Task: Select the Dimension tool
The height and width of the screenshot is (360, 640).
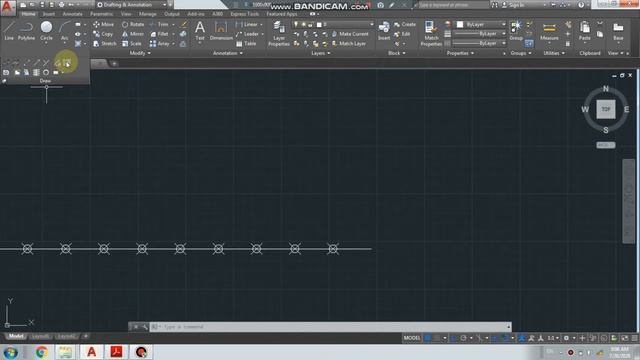Action: (x=221, y=31)
